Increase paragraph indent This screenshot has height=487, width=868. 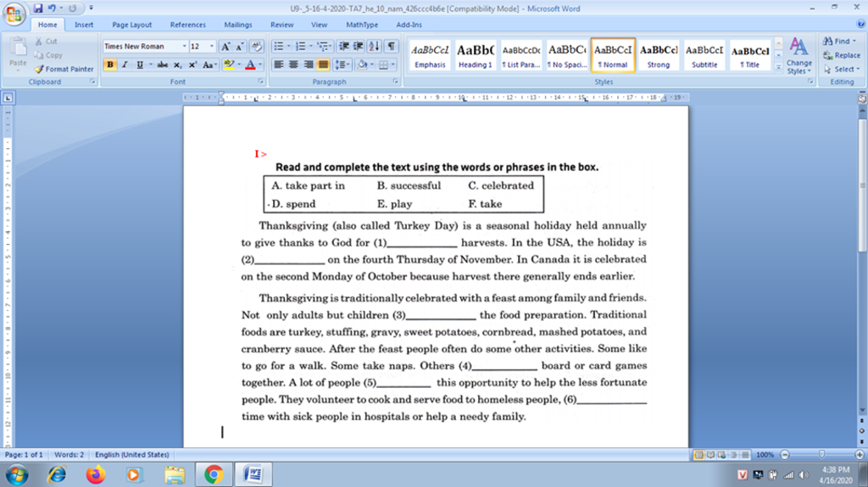tap(359, 47)
